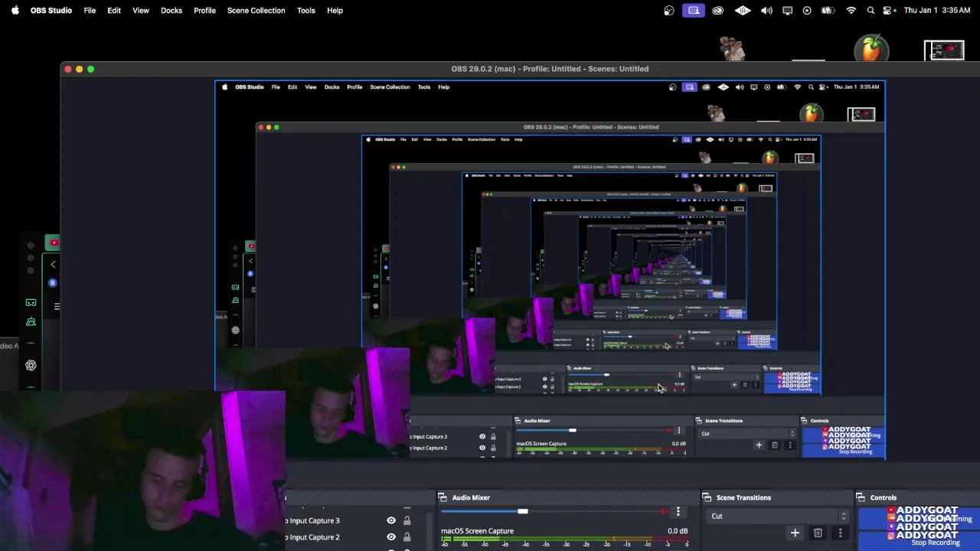Screen dimensions: 980x551
Task: Click the green VR headset sidebar icon
Action: point(31,303)
